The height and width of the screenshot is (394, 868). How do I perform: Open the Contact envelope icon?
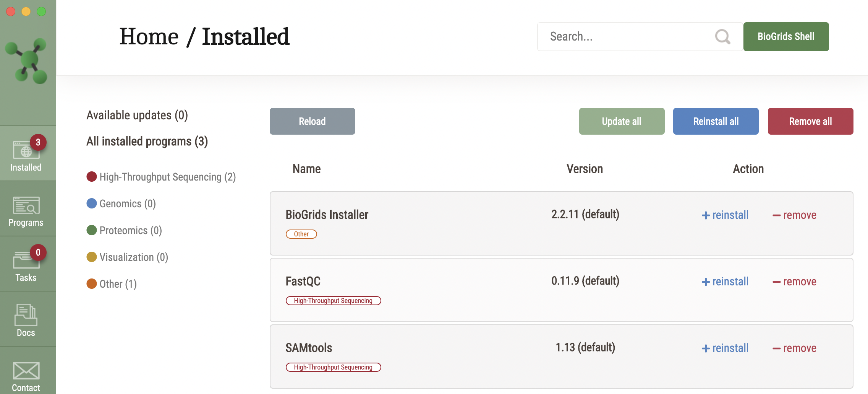point(26,370)
